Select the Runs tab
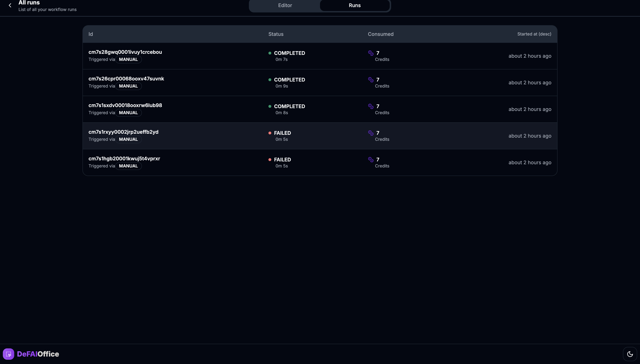The height and width of the screenshot is (364, 640). (x=354, y=5)
